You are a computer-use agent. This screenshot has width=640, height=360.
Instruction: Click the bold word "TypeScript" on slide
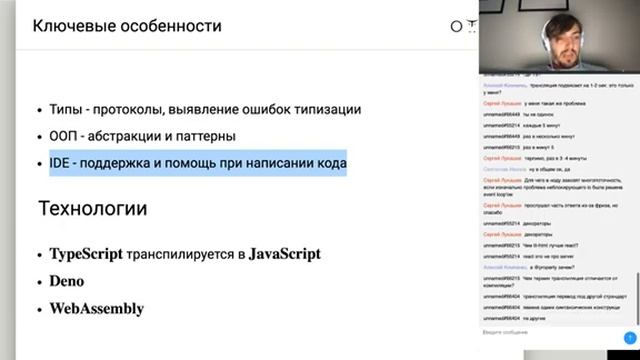point(86,254)
